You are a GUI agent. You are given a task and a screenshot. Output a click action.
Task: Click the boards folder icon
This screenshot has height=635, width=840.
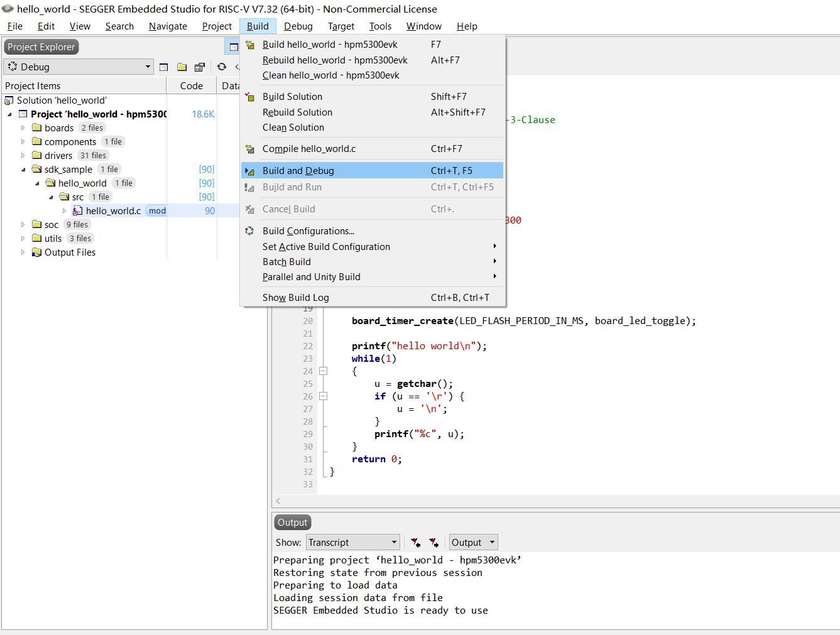pos(37,128)
